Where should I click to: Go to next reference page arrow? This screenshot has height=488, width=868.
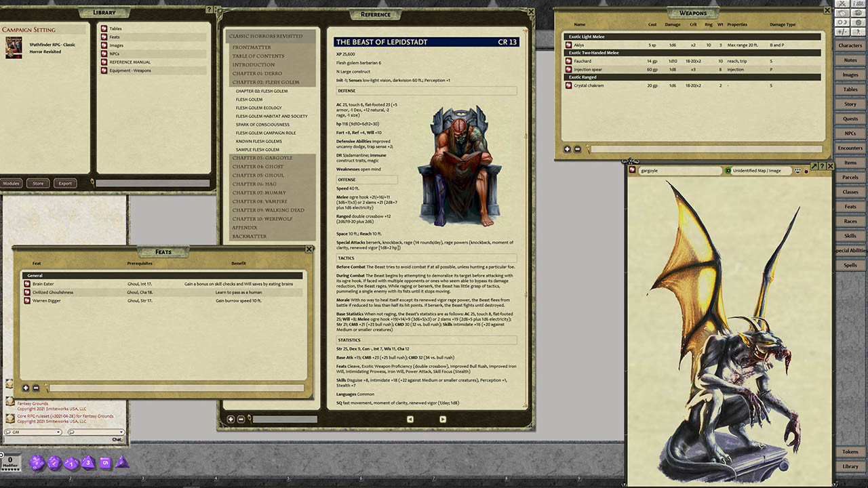coord(443,420)
